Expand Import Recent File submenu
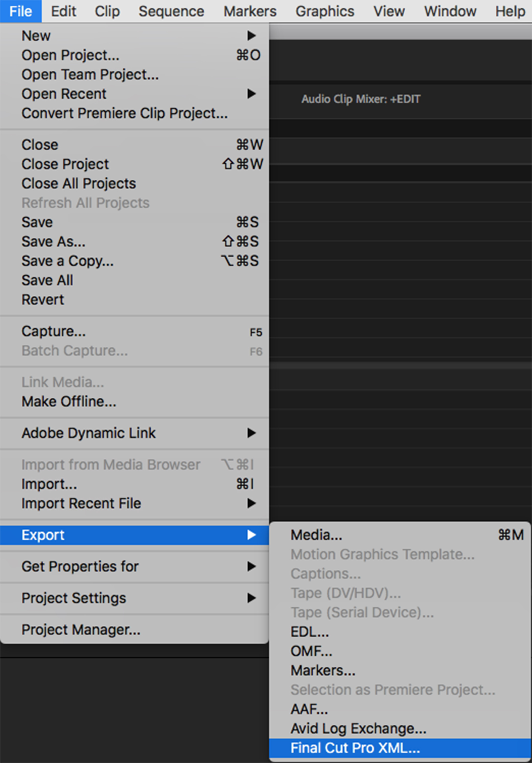The image size is (532, 763). [x=251, y=504]
